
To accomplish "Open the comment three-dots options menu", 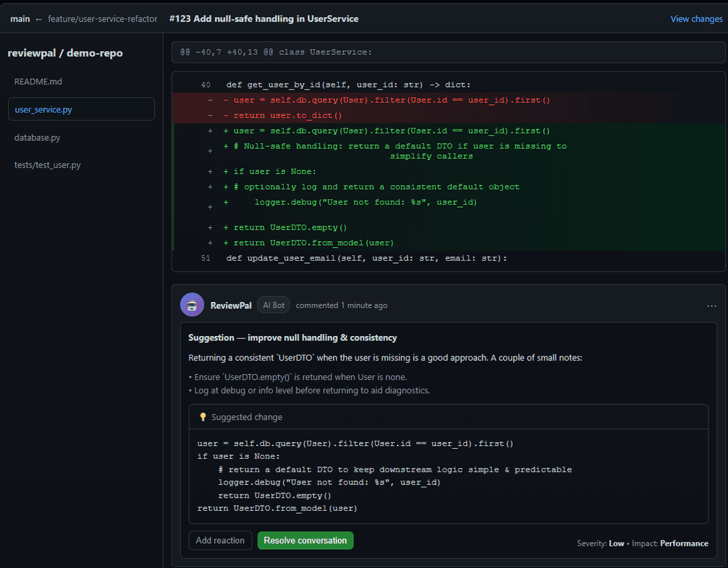I will [x=712, y=306].
